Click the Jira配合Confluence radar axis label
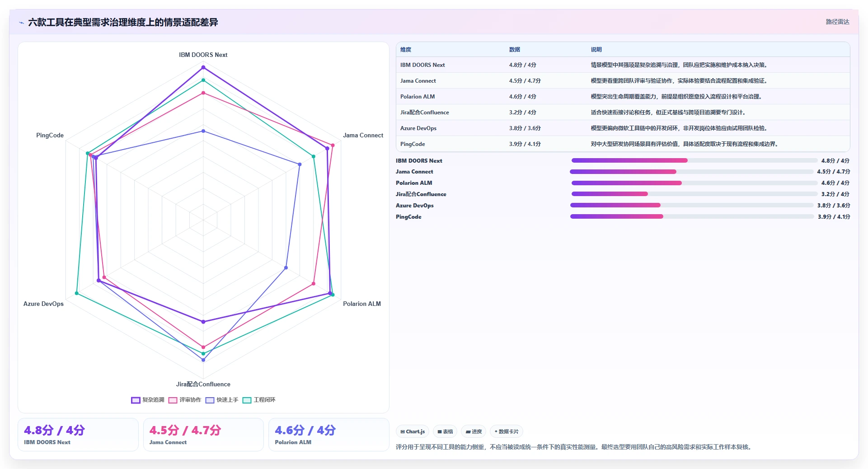Viewport: 868px width, 469px height. point(203,384)
